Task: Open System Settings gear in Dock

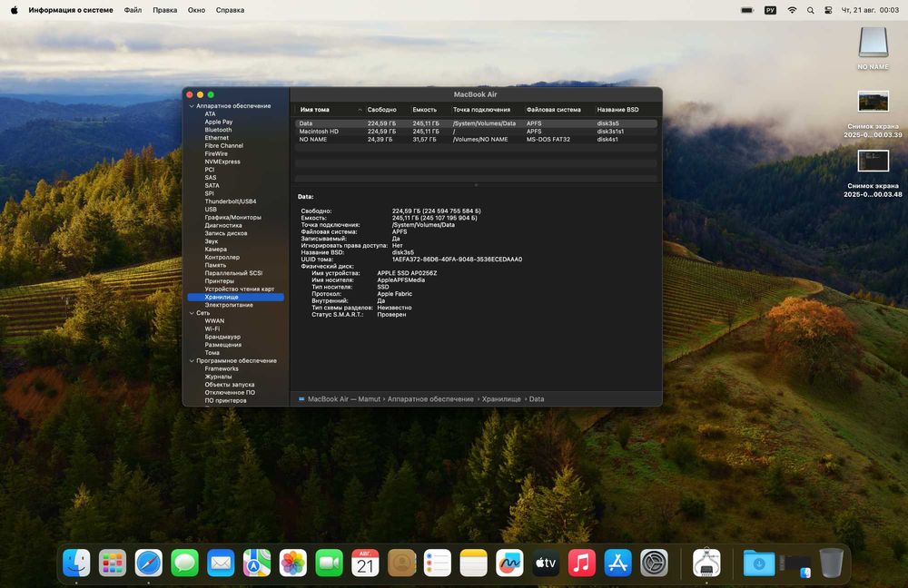Action: 655,563
